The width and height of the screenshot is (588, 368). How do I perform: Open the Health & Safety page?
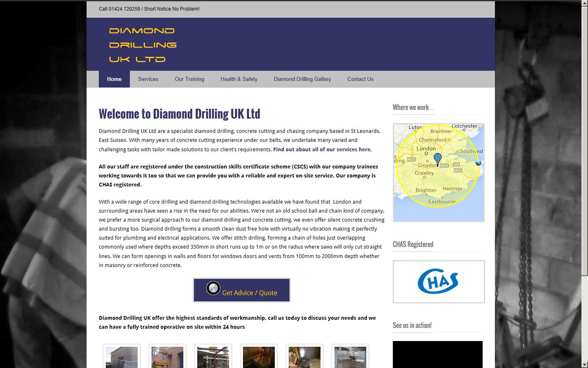pyautogui.click(x=239, y=79)
